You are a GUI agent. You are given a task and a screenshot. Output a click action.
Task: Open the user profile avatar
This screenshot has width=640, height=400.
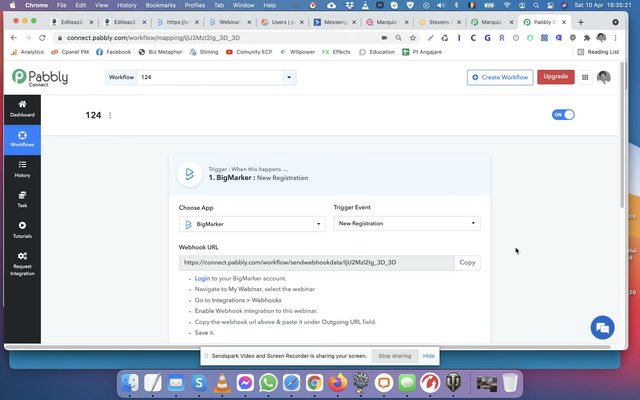(x=604, y=77)
